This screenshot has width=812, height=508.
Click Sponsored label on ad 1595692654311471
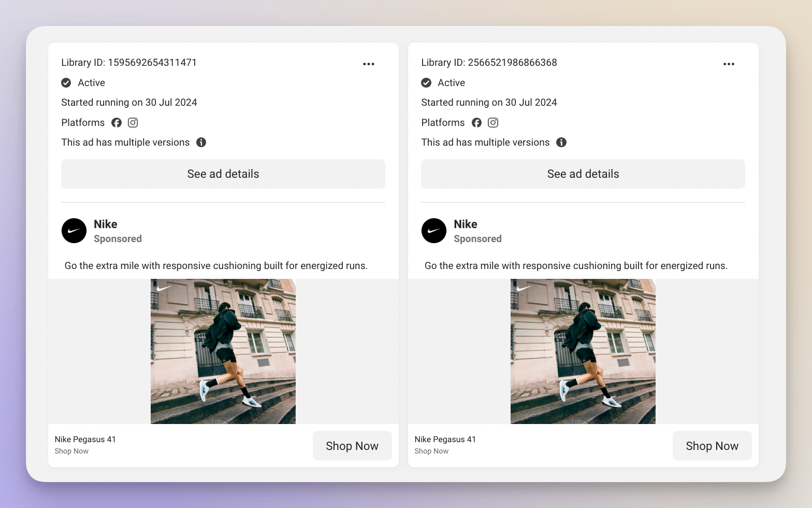118,239
